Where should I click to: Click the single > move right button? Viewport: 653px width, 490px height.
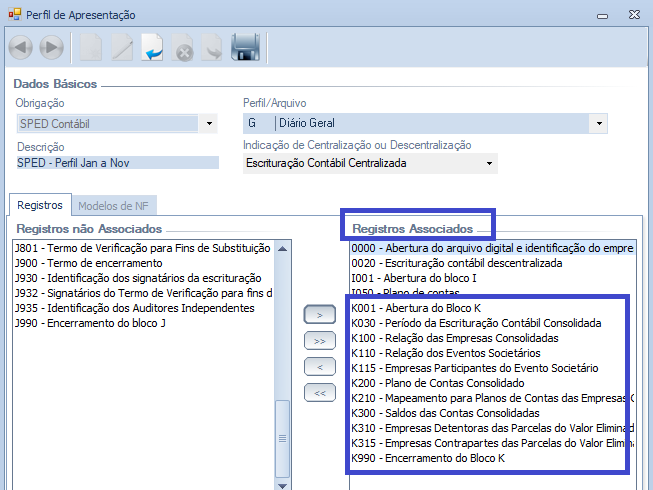pos(319,315)
